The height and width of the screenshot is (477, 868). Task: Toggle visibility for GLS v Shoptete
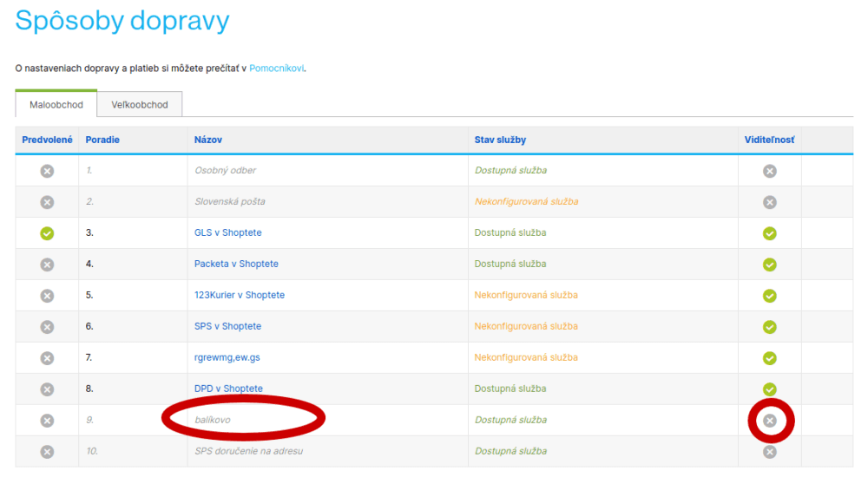point(769,233)
